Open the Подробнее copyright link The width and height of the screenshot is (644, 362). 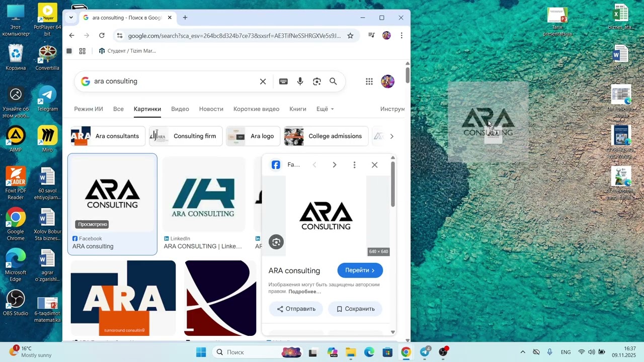[305, 292]
